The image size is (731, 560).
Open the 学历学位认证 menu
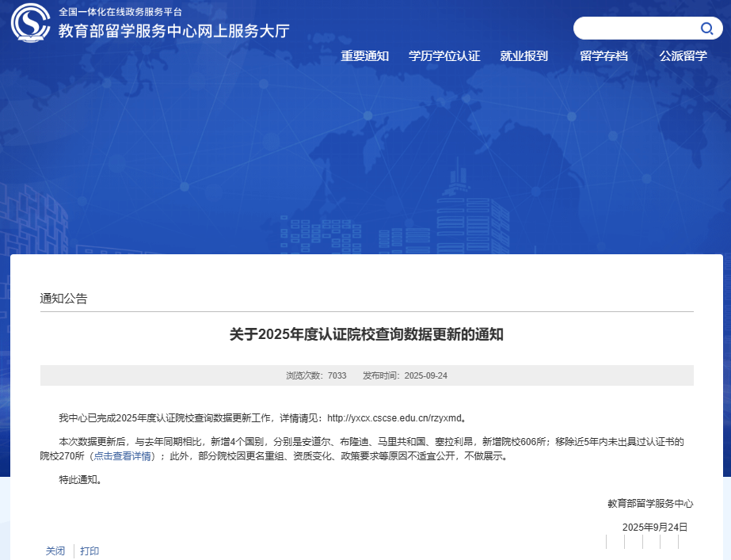coord(444,56)
